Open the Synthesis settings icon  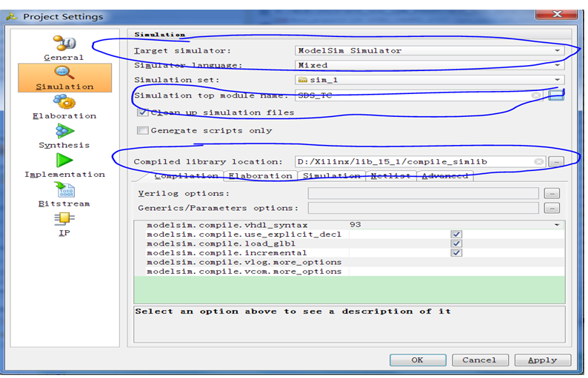[x=64, y=131]
